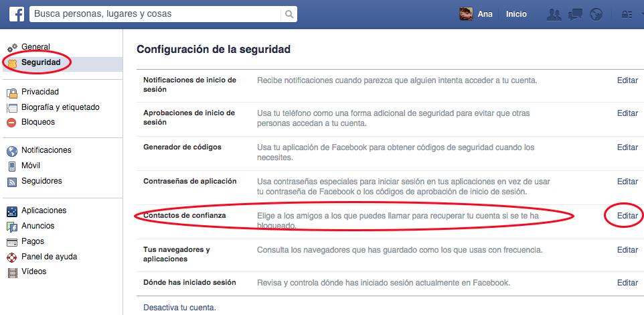The height and width of the screenshot is (315, 644).
Task: Click the Desactiva tu cuenta link
Action: tap(179, 307)
